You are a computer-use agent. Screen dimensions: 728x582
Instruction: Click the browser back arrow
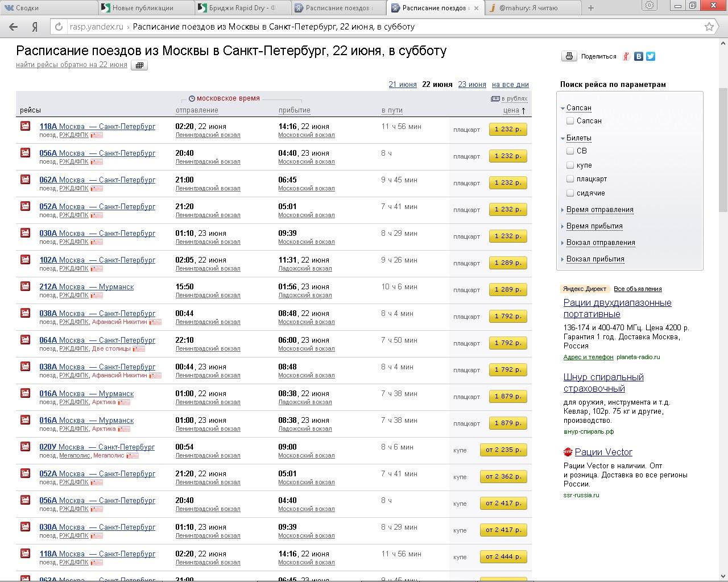point(14,27)
